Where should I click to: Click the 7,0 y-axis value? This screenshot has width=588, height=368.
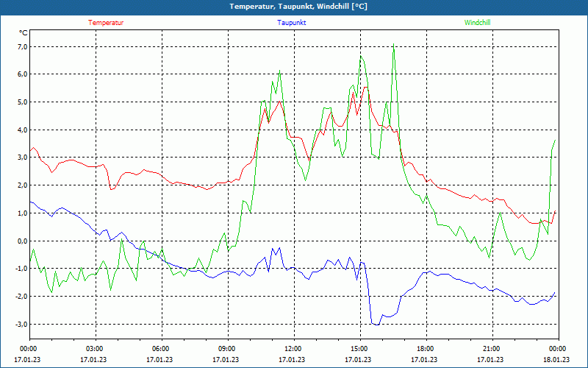21,46
